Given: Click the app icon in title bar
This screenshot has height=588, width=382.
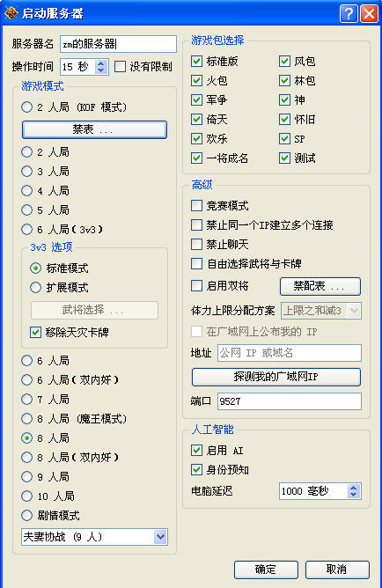Looking at the screenshot, I should [x=11, y=13].
